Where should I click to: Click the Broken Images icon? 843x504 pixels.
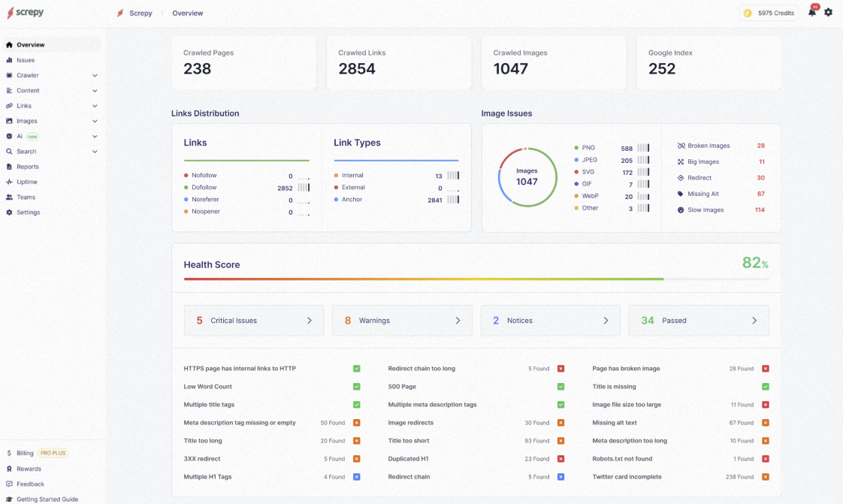tap(681, 146)
